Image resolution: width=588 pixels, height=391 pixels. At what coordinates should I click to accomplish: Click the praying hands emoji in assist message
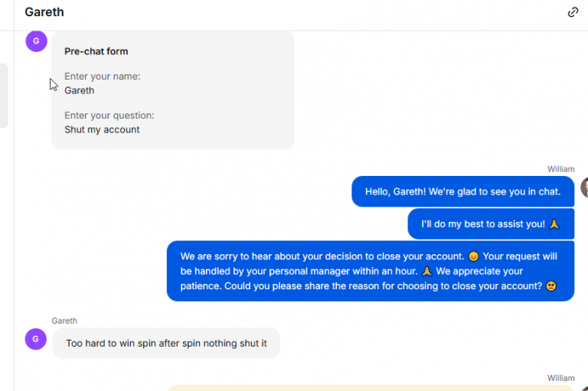point(554,224)
